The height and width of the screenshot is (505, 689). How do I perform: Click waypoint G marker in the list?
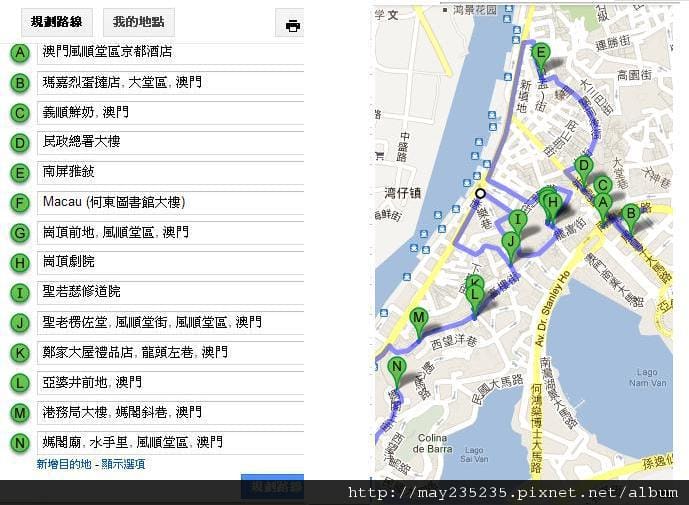click(20, 233)
